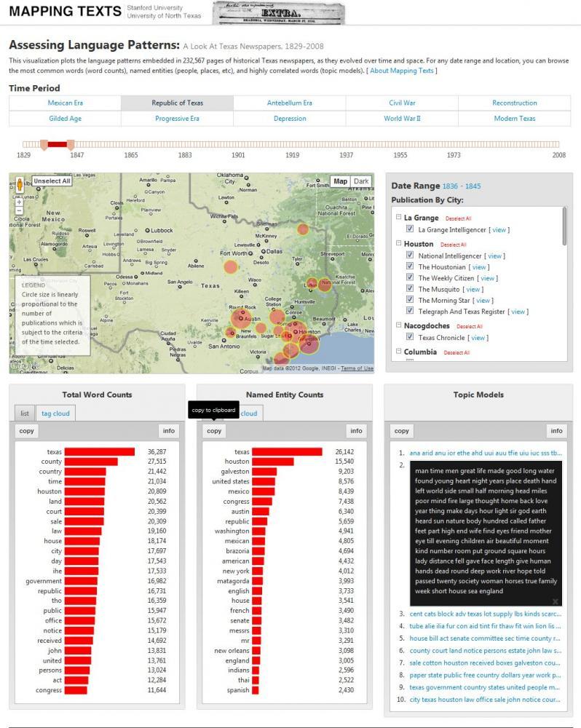Toggle The Morning Star publication checkbox

tap(410, 300)
